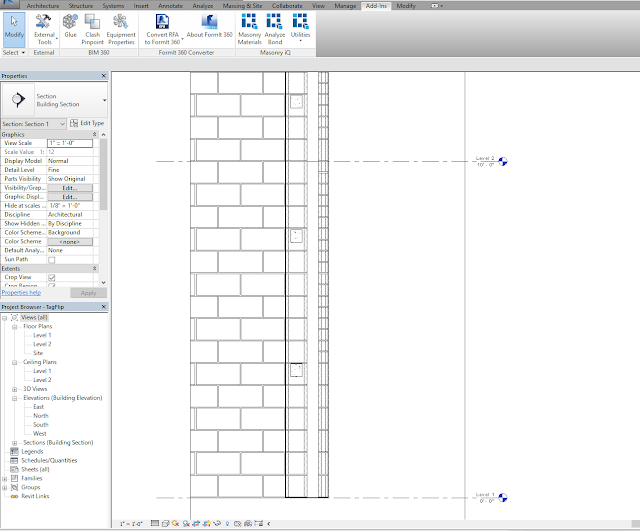640x531 pixels.
Task: Select the Modify tool
Action: tap(14, 29)
